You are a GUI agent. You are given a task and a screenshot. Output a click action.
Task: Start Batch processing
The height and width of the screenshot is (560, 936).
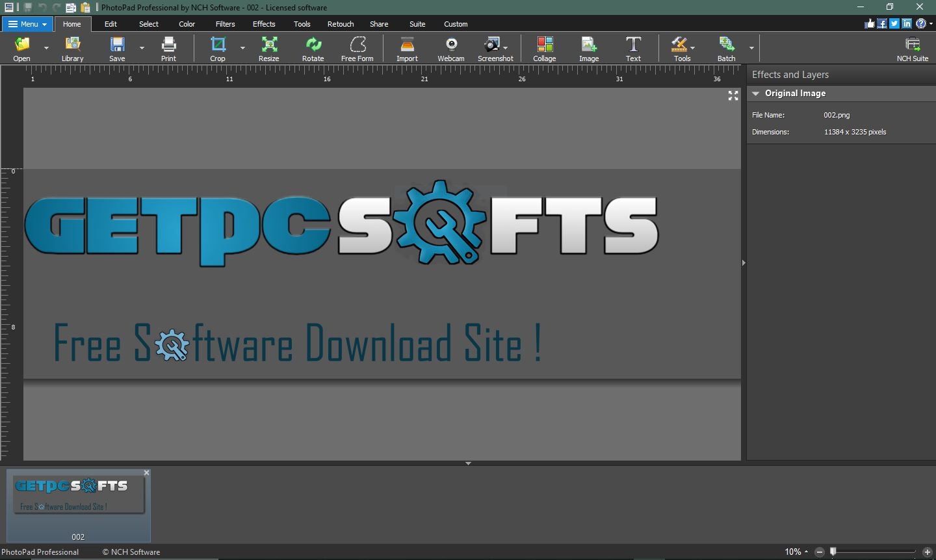pyautogui.click(x=726, y=49)
